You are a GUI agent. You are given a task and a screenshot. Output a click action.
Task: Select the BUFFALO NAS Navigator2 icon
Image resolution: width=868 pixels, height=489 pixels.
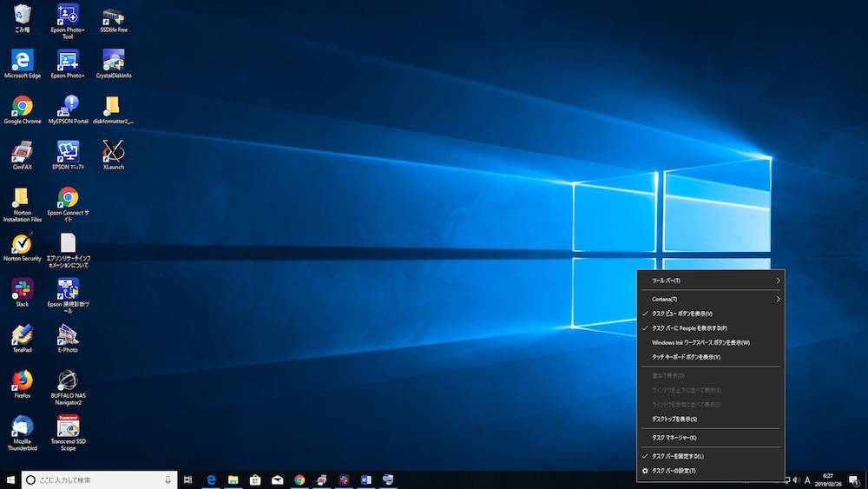click(68, 387)
